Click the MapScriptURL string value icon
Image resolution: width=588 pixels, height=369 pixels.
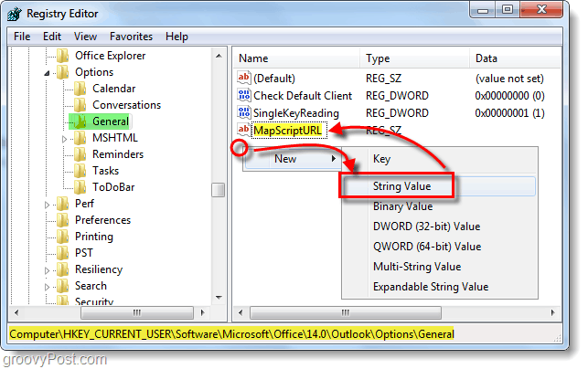(x=244, y=130)
